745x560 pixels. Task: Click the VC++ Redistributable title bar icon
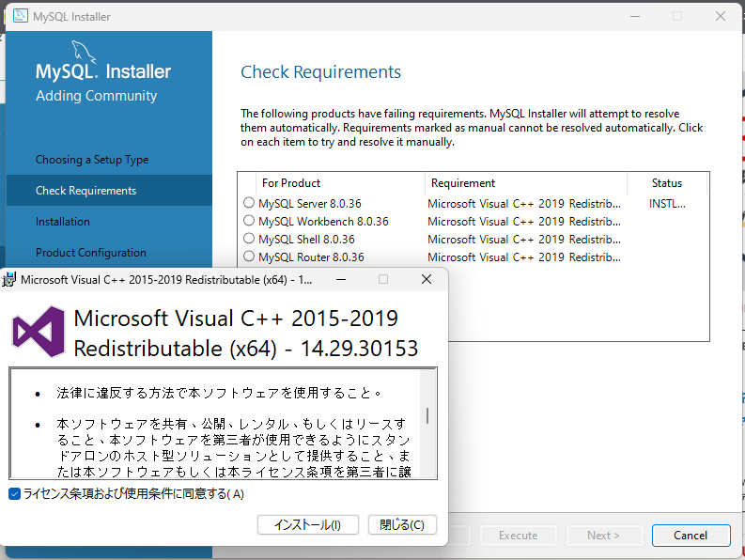[x=8, y=279]
